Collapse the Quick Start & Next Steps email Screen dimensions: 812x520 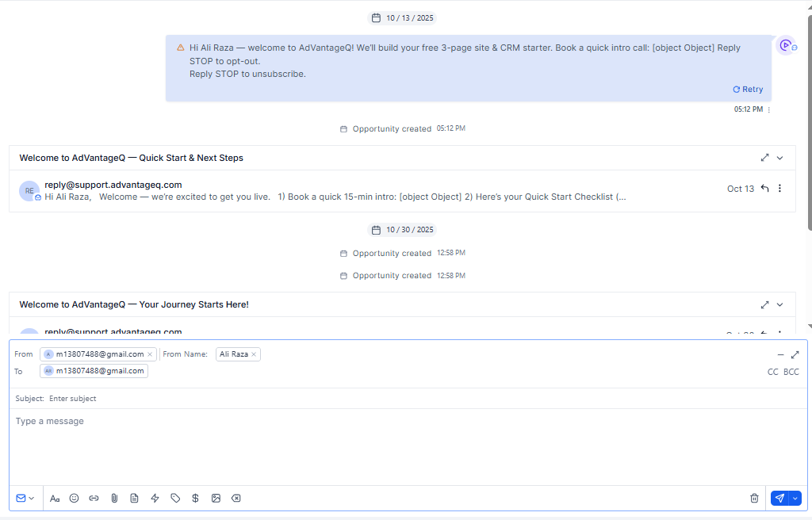coord(780,158)
